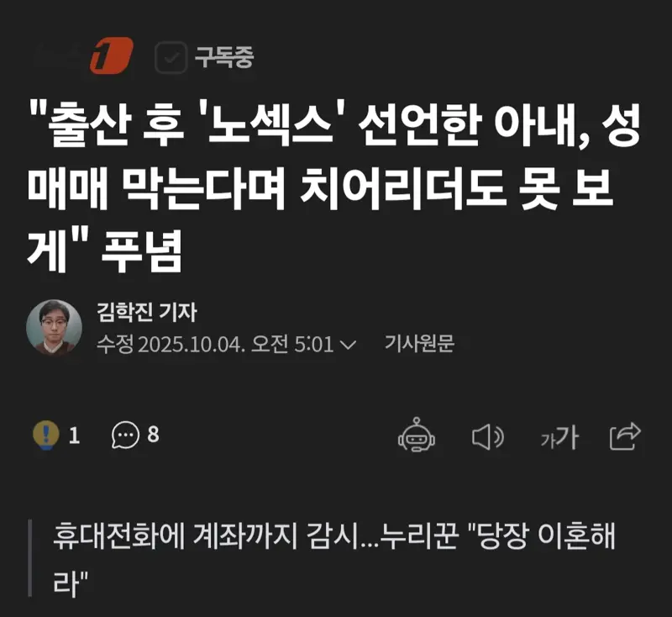
Task: Click the gray vertical quote bar
Action: (x=30, y=558)
